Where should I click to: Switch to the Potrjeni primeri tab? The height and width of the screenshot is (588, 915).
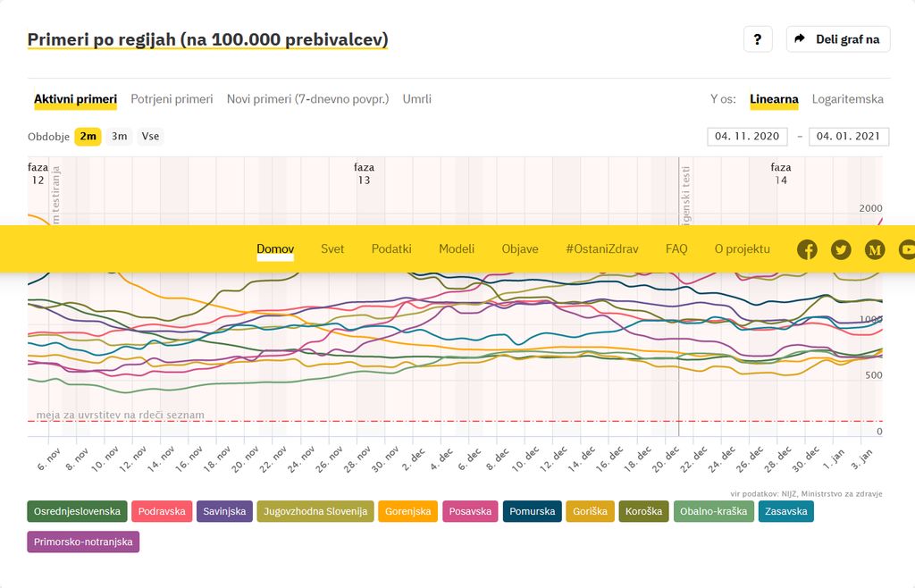coord(172,99)
